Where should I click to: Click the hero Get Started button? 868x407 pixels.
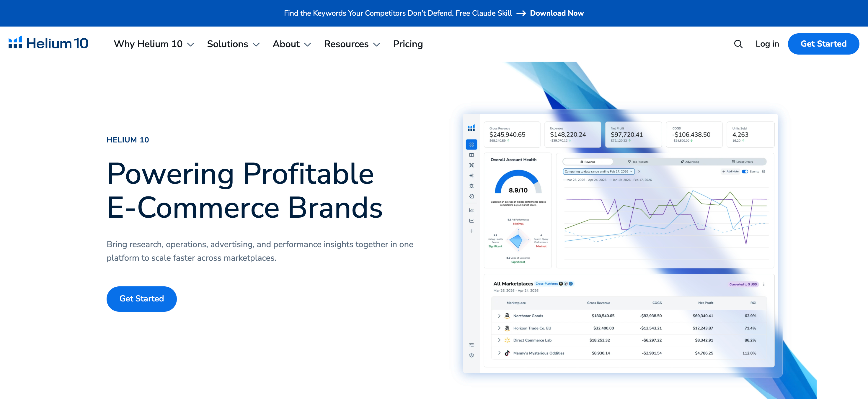[x=141, y=298]
